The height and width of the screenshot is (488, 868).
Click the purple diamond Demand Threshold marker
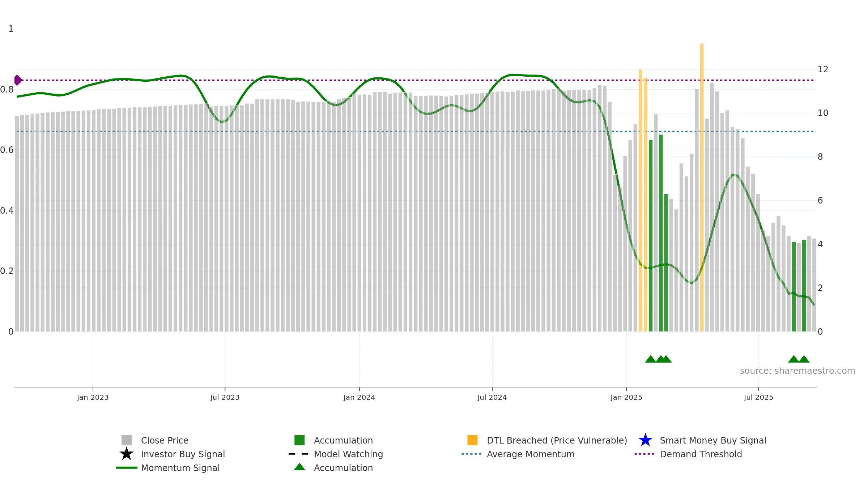click(18, 80)
